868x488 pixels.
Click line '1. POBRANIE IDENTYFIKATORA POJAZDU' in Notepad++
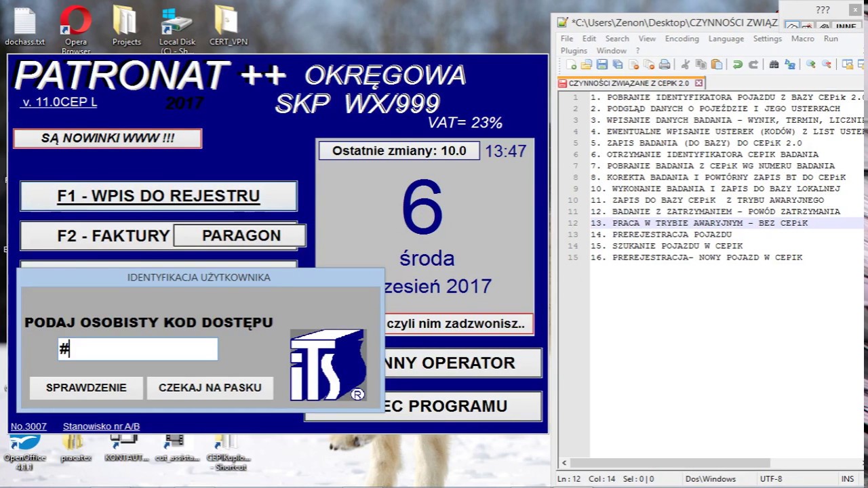pos(727,97)
